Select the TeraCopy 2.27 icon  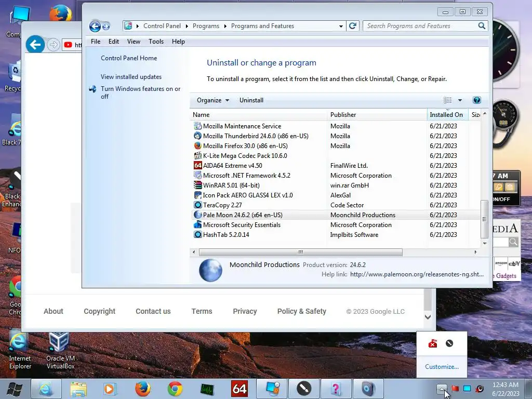pos(197,205)
